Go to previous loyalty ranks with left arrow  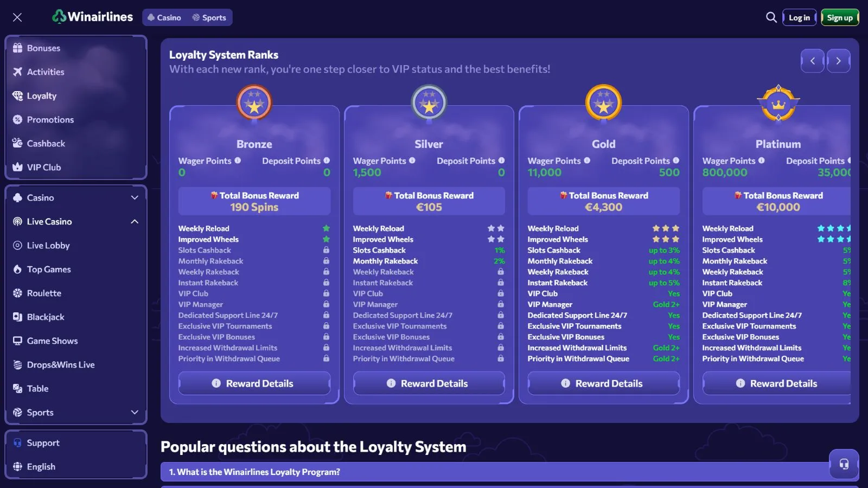812,61
